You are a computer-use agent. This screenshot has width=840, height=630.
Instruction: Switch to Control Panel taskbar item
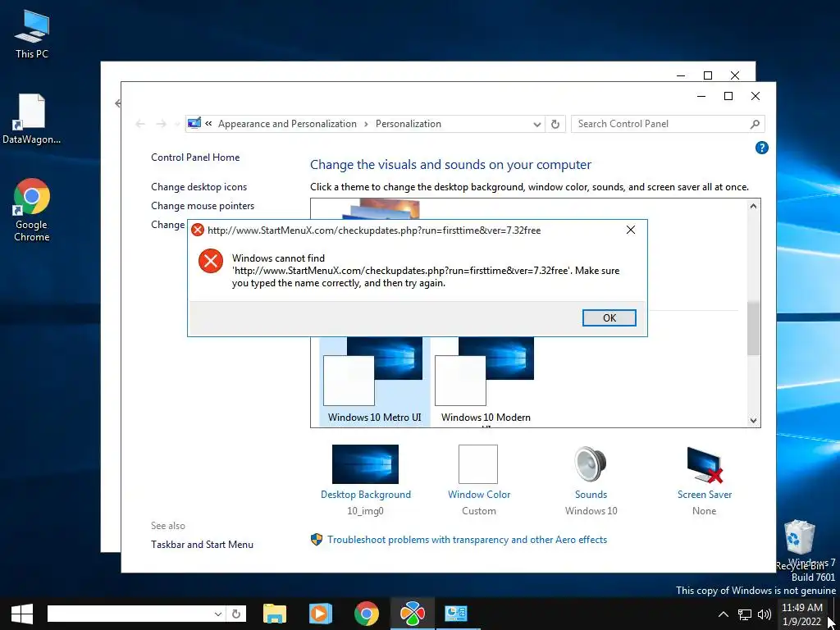[456, 614]
